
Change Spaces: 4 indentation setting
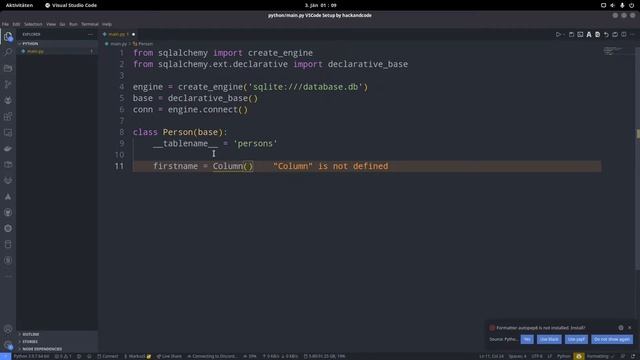(x=517, y=356)
